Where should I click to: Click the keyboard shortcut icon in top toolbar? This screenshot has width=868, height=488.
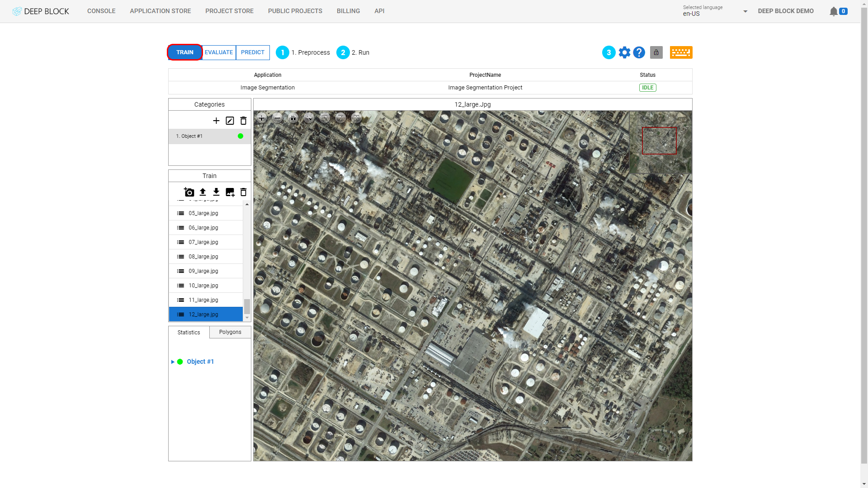[x=680, y=52]
